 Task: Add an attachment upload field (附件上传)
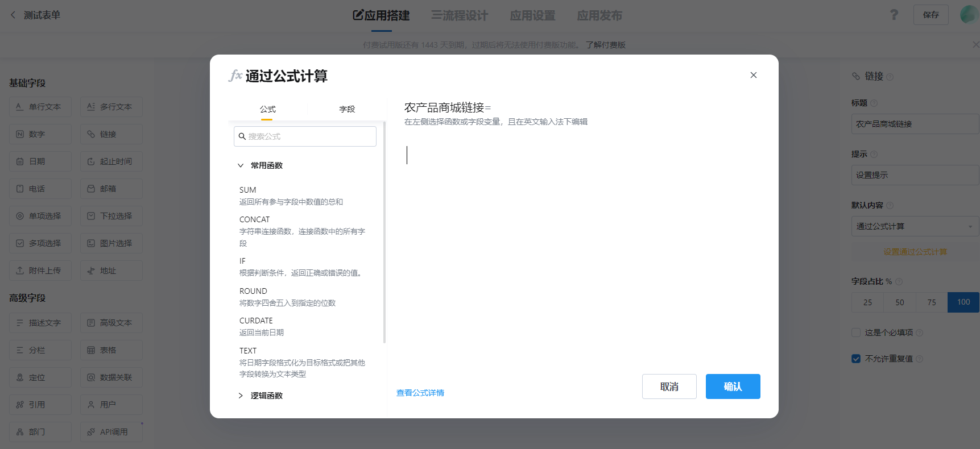point(40,271)
